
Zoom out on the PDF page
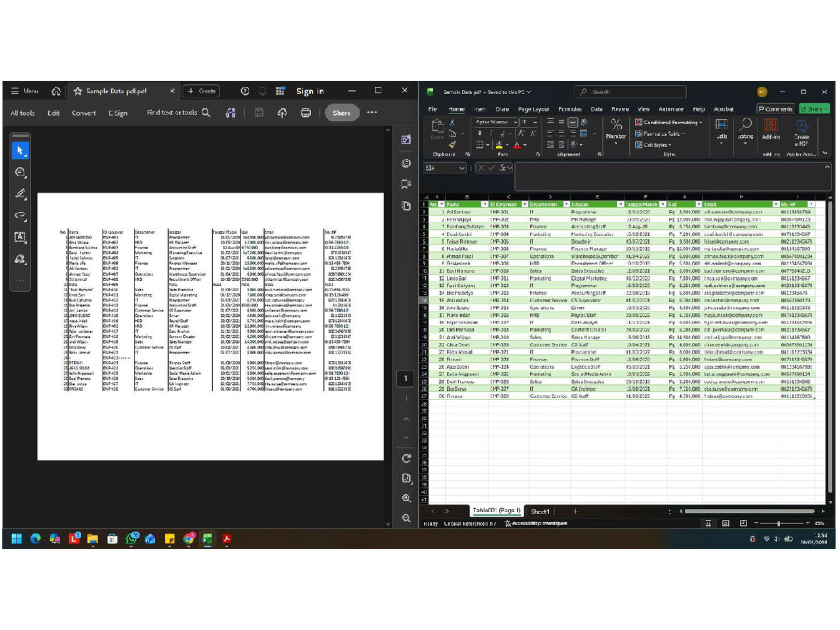[x=406, y=518]
